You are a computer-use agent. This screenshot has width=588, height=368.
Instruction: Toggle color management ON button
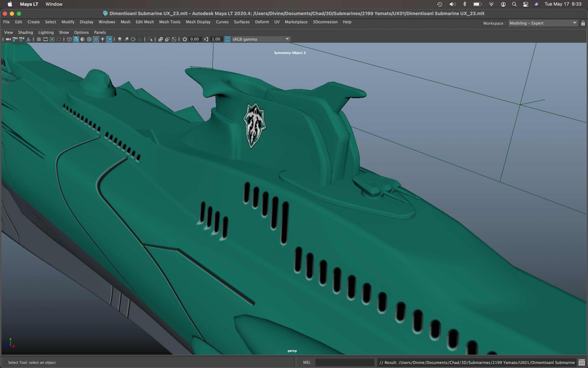pos(227,39)
